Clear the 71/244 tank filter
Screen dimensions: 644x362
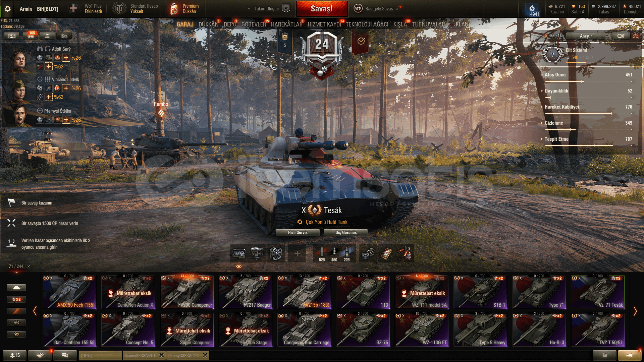click(29, 266)
